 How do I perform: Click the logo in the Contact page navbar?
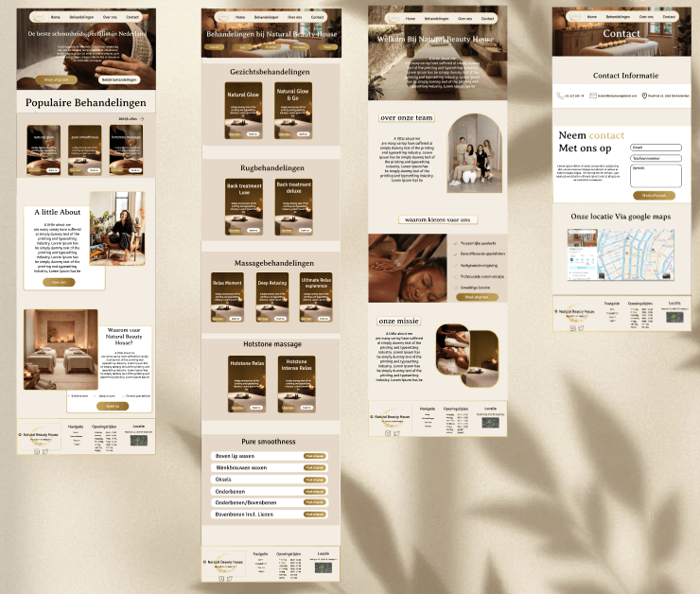(x=569, y=17)
